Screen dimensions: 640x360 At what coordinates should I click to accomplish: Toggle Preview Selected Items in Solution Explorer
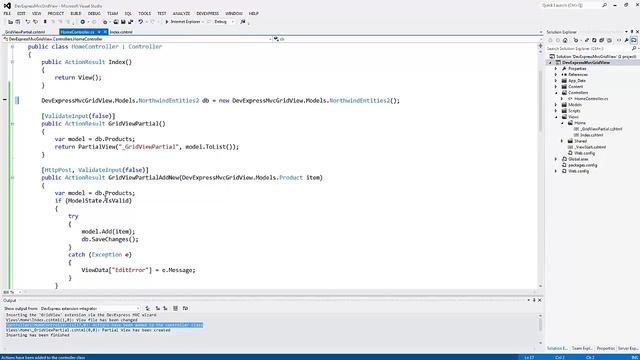click(633, 40)
